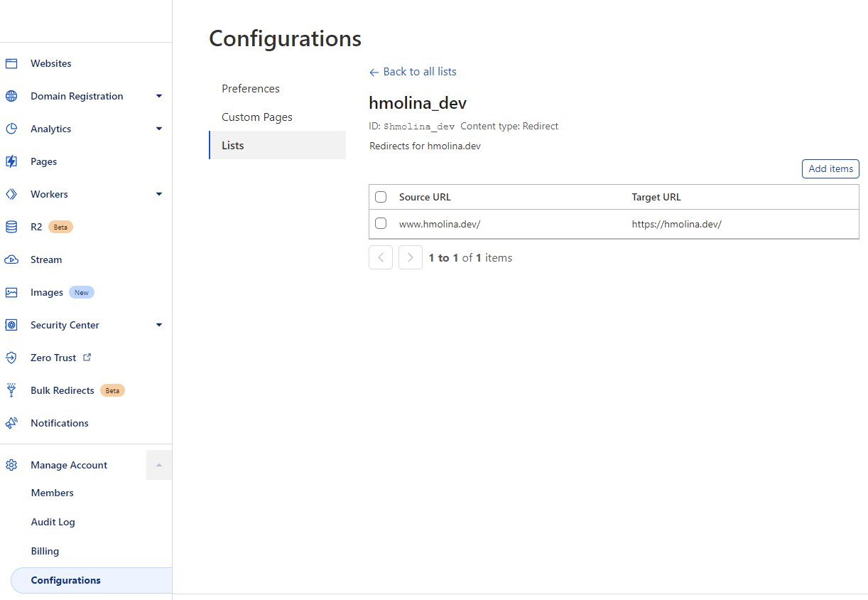The width and height of the screenshot is (868, 600).
Task: Select Configurations in the sidebar
Action: (91, 580)
